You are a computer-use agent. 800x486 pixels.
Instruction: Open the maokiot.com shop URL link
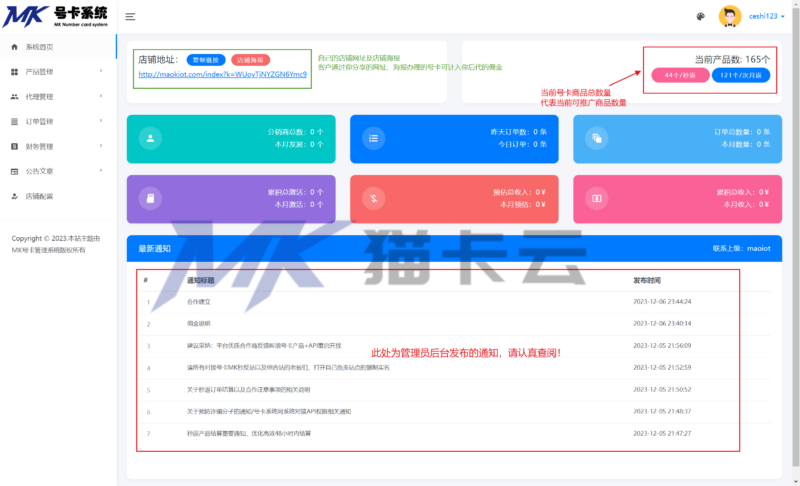click(x=222, y=74)
